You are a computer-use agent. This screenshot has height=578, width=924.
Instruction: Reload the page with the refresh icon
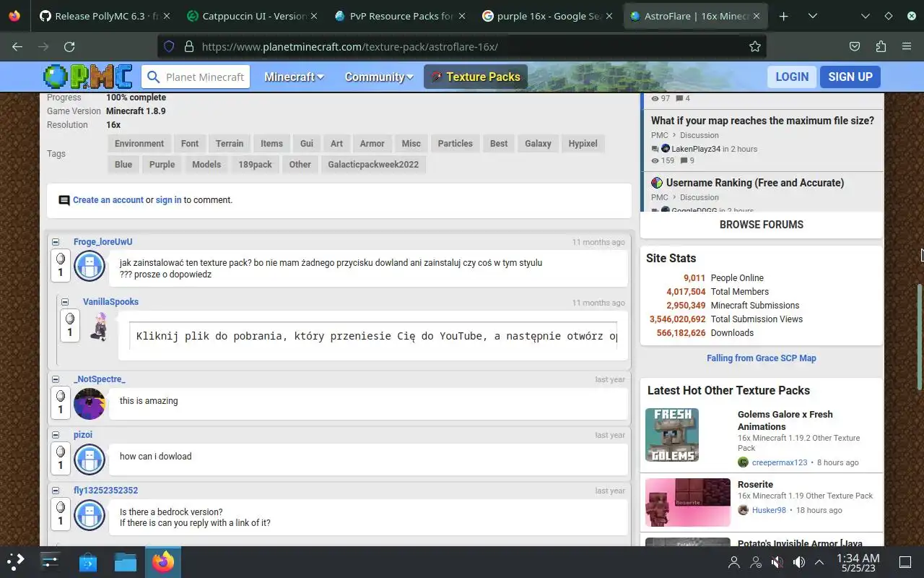[69, 46]
